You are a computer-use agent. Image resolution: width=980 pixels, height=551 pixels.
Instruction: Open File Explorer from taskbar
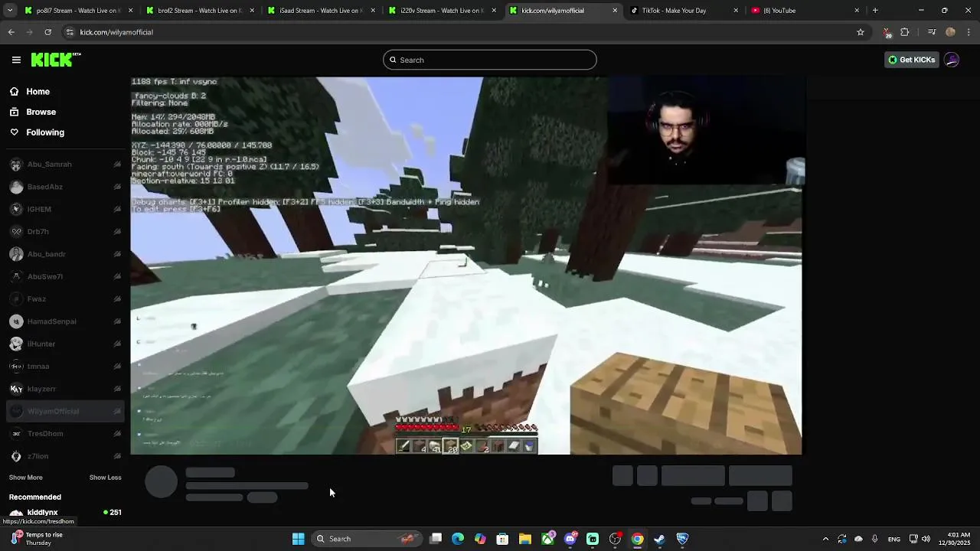(525, 539)
